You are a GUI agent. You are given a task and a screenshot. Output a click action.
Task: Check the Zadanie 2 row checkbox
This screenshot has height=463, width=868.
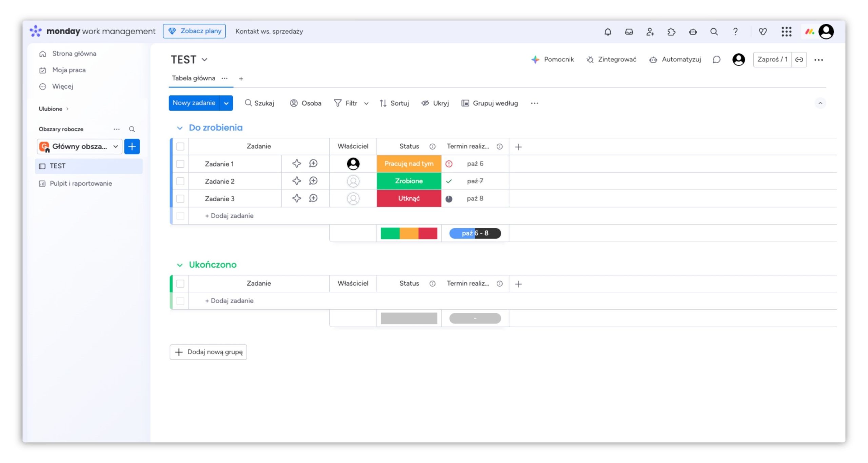click(x=180, y=181)
